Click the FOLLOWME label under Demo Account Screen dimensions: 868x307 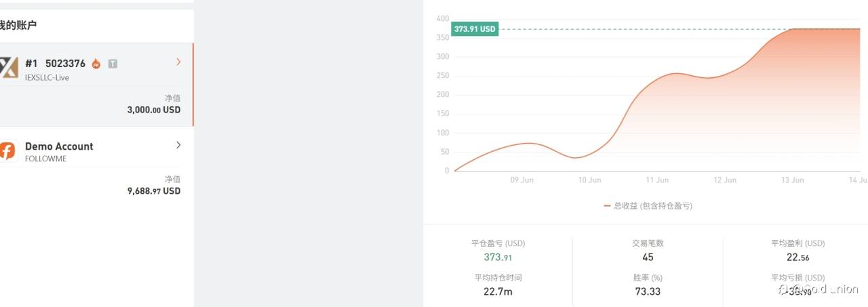(45, 159)
